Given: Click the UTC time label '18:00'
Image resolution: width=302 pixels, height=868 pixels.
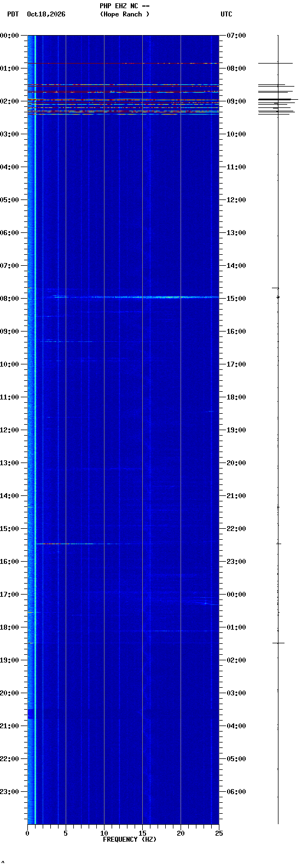Looking at the screenshot, I should point(236,397).
